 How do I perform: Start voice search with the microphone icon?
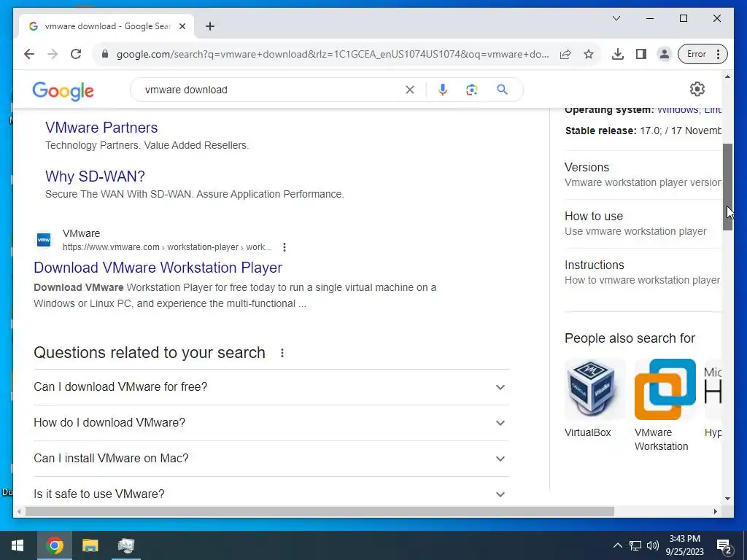point(443,90)
